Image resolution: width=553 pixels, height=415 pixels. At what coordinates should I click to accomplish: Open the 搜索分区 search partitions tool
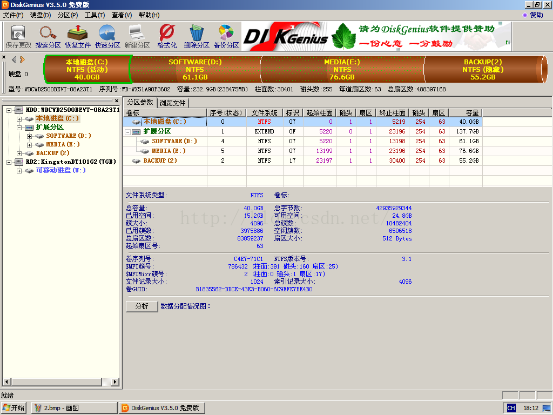pos(48,36)
